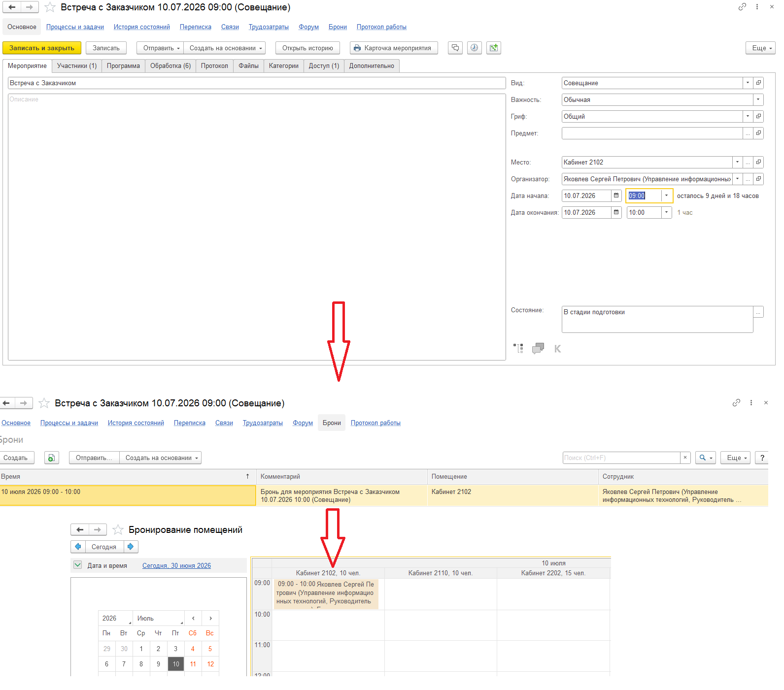Add top event window to favorites star
784x690 pixels.
(50, 7)
